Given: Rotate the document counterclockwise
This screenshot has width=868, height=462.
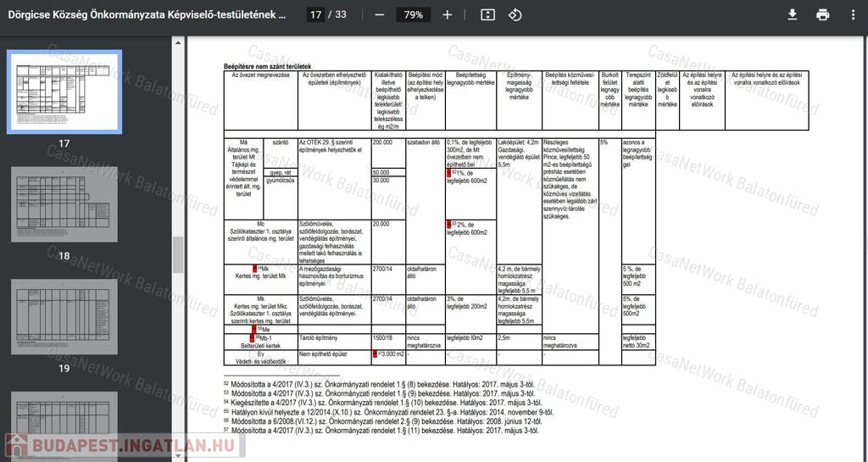Looking at the screenshot, I should click(515, 15).
